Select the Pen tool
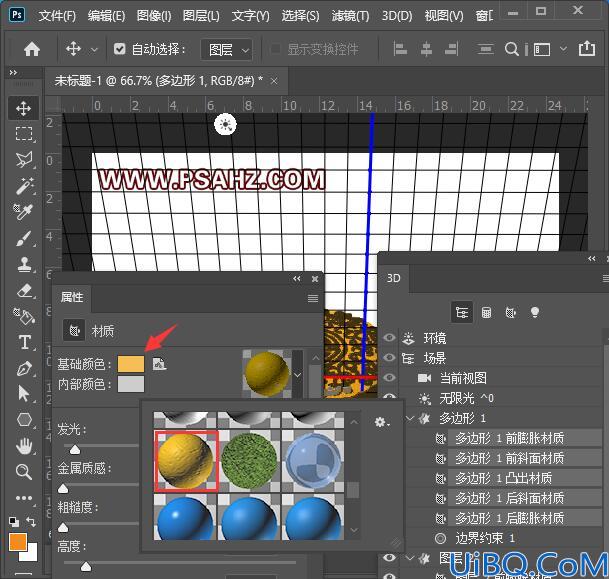Viewport: 609px width, 579px height. click(24, 368)
